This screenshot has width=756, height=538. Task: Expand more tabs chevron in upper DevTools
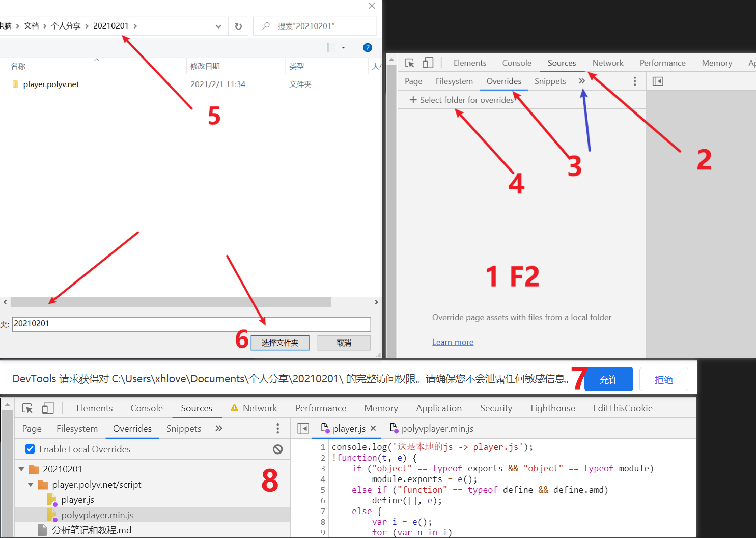click(x=582, y=81)
